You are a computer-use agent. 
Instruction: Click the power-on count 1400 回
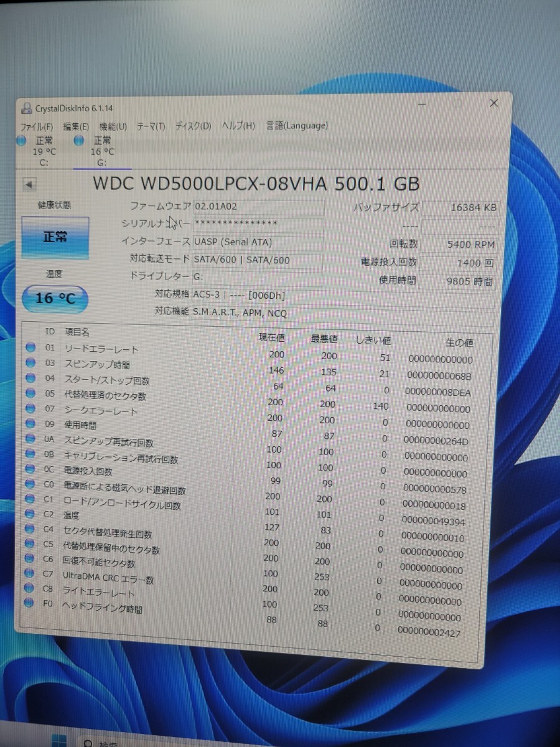tap(459, 263)
